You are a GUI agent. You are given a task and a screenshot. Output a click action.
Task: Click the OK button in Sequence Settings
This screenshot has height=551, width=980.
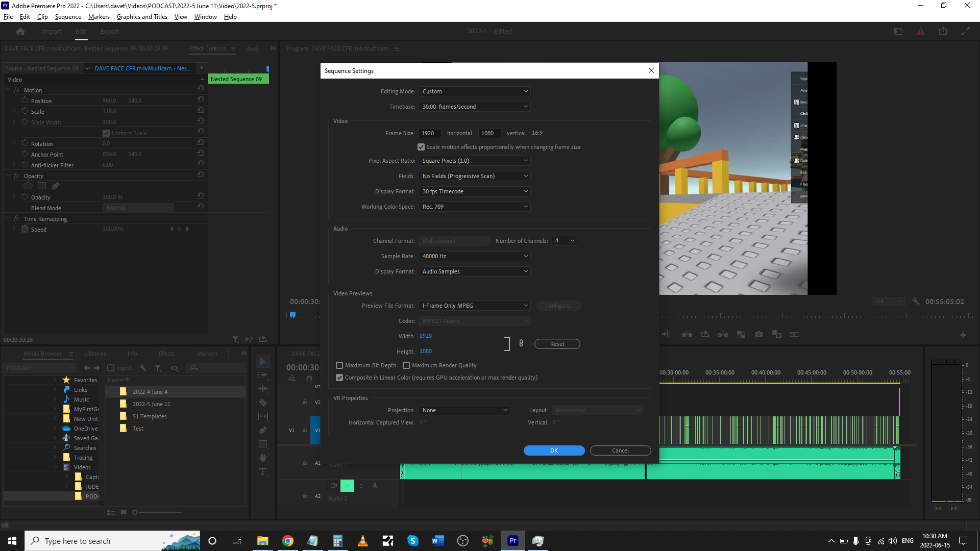554,450
